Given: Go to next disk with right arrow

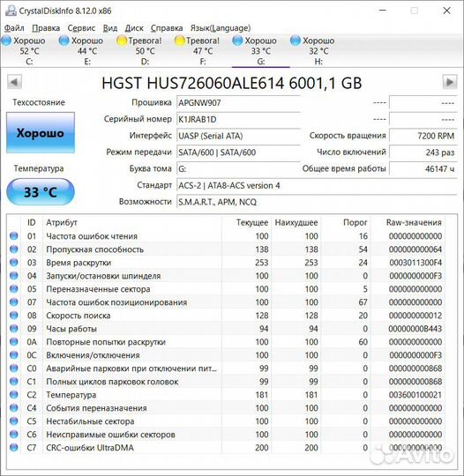Looking at the screenshot, I should [x=450, y=82].
